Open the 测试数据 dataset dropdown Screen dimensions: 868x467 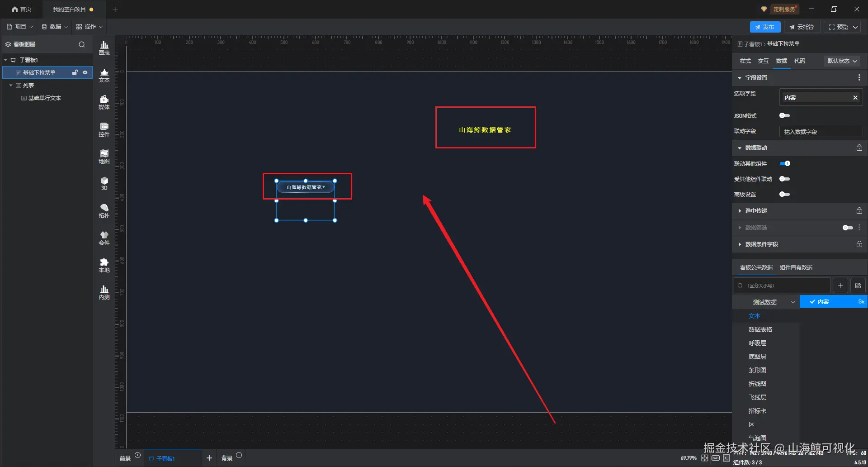pos(766,302)
